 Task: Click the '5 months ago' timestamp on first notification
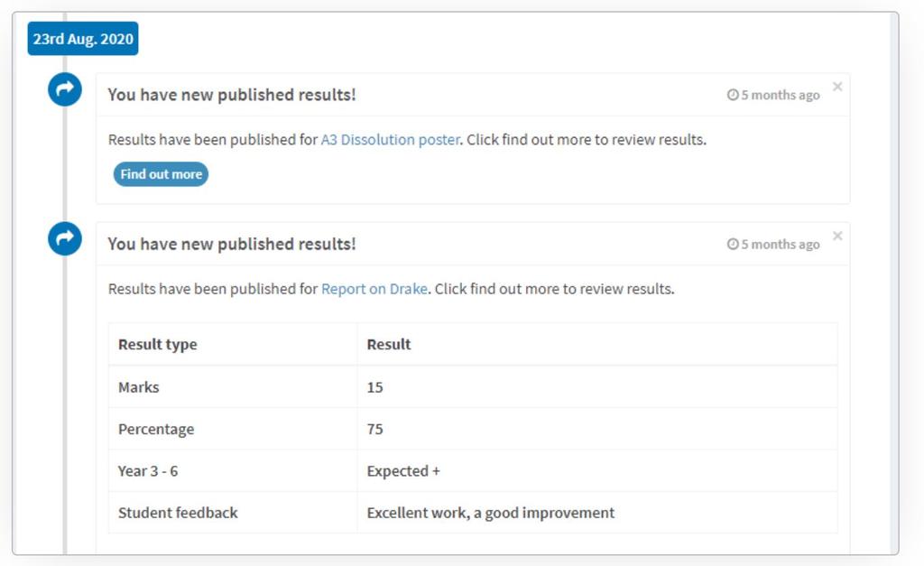coord(781,95)
